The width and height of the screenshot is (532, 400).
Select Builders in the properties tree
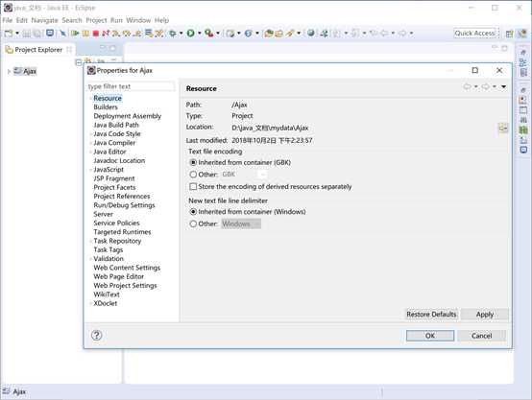[106, 107]
